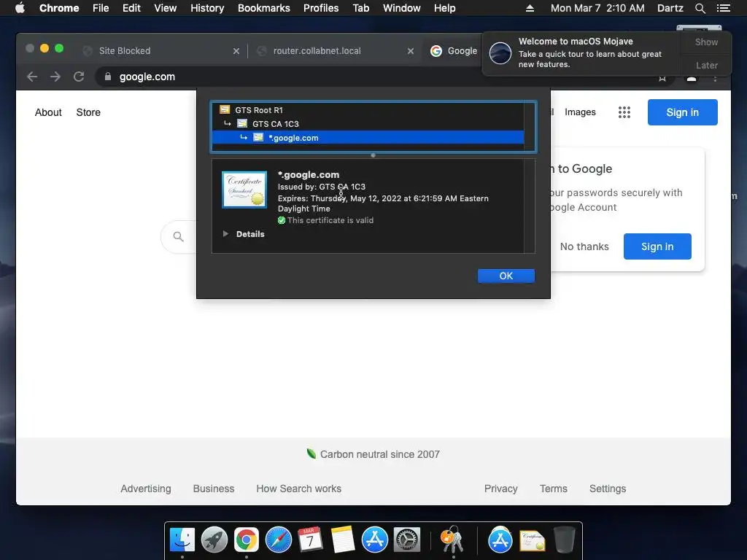Open the File menu
Viewport: 747px width, 560px height.
click(101, 8)
